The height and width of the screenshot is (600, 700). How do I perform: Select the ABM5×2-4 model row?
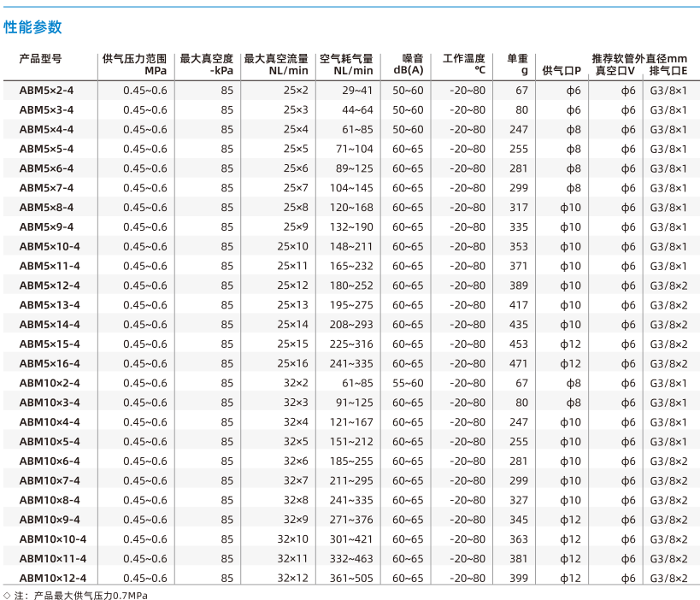(x=352, y=91)
